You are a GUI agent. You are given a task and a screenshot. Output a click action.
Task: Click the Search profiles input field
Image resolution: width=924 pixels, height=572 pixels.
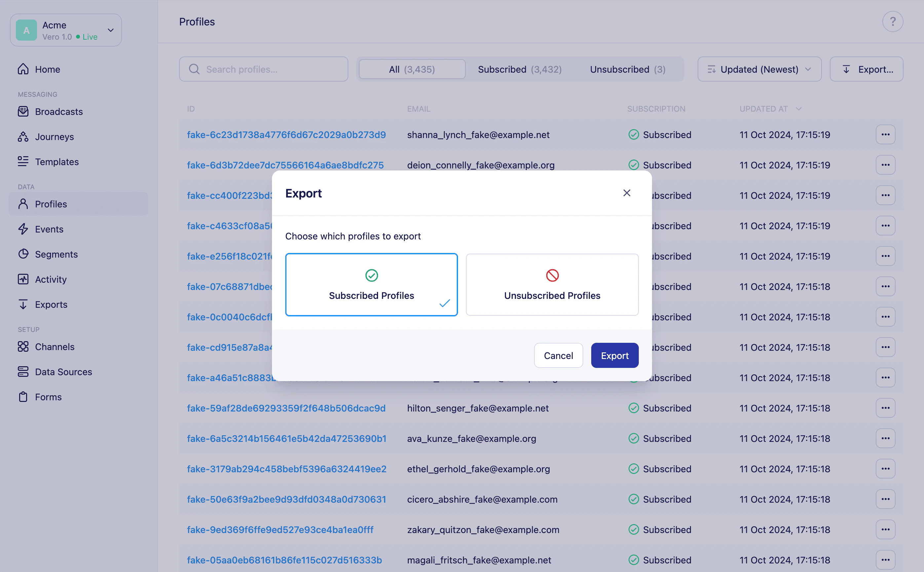[263, 69]
